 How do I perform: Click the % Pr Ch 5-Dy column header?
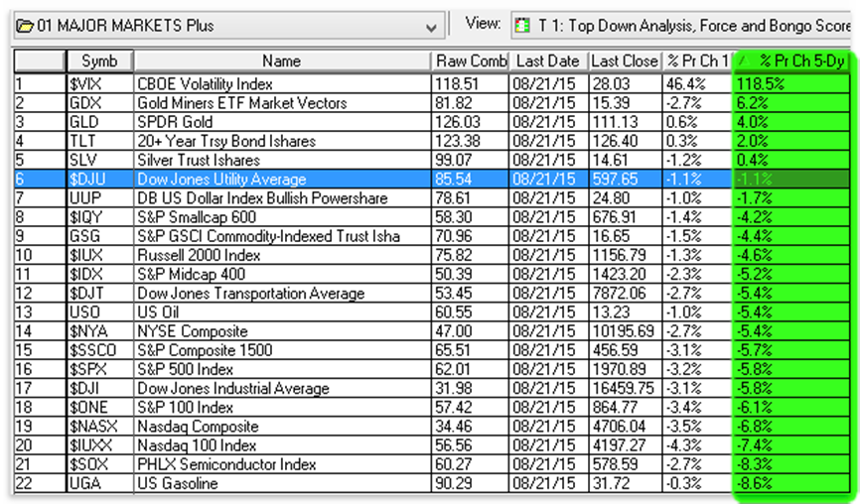click(792, 61)
